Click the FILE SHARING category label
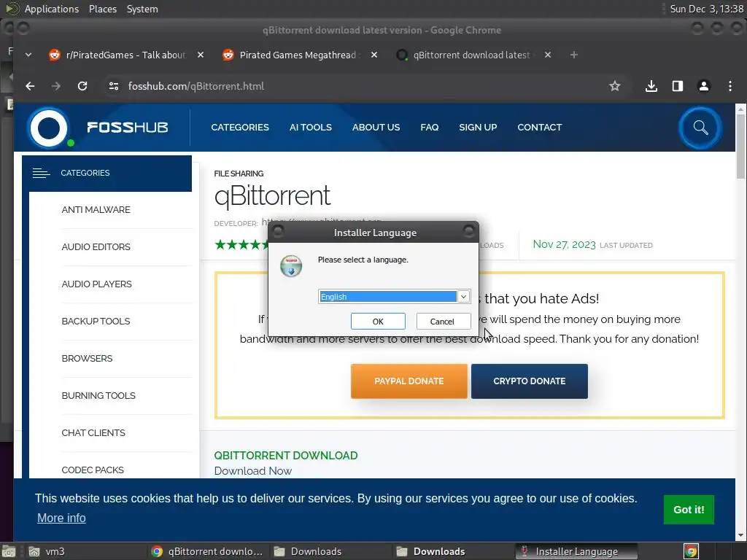Image resolution: width=747 pixels, height=560 pixels. pyautogui.click(x=239, y=174)
